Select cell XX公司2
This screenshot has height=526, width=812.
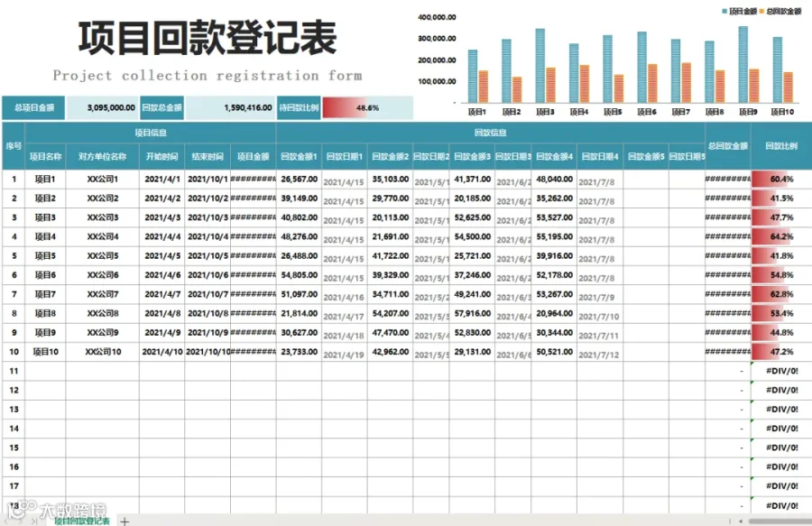(103, 198)
